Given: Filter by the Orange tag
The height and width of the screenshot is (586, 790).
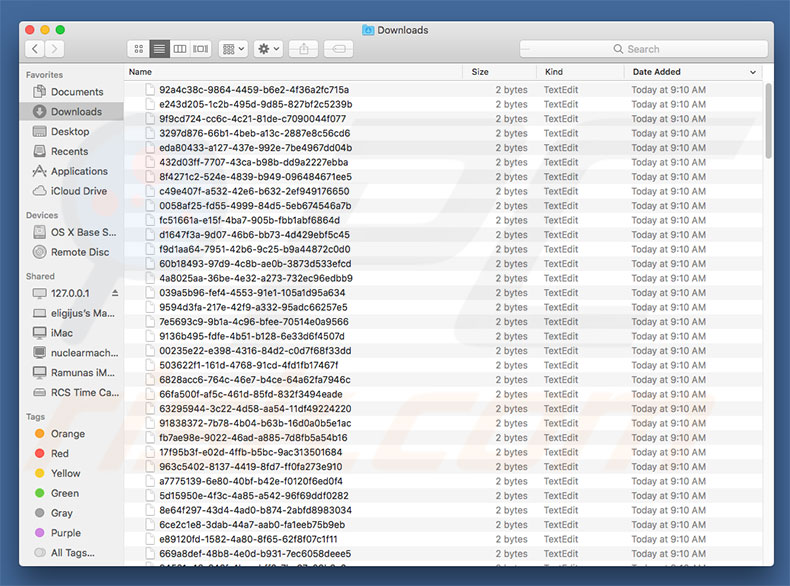Looking at the screenshot, I should coord(68,434).
